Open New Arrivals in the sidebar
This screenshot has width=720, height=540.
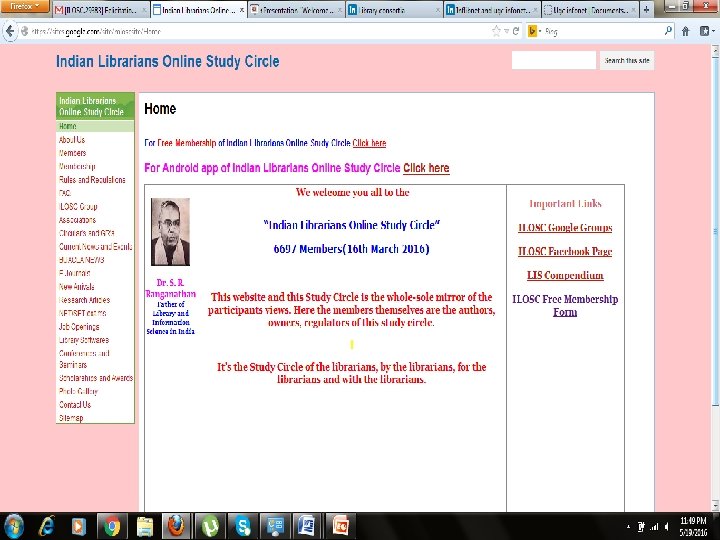point(77,287)
